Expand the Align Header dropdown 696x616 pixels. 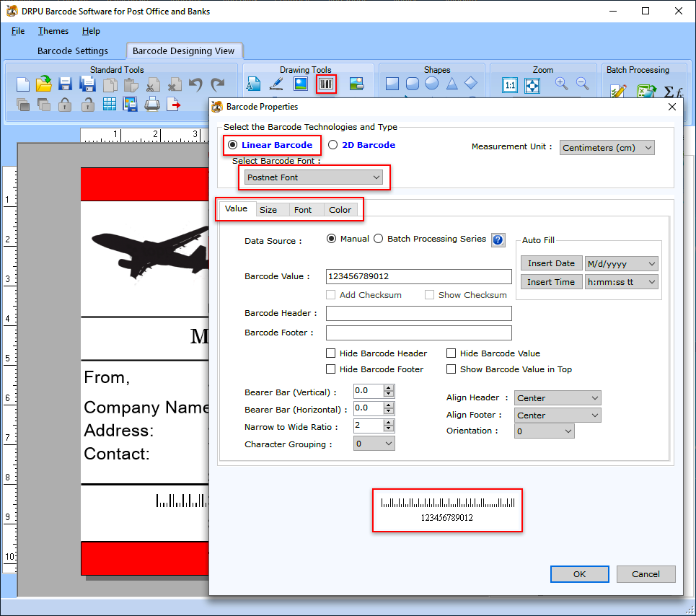(558, 397)
